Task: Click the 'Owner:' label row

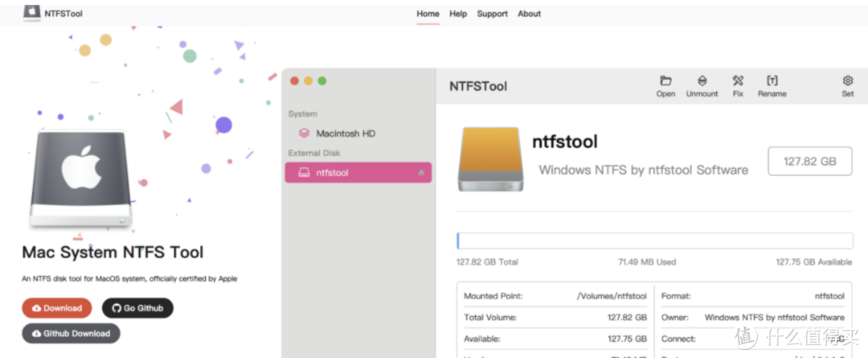Action: (753, 318)
